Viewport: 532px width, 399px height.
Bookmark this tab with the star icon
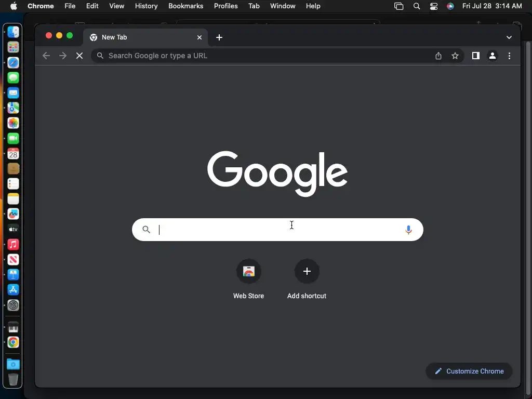[455, 56]
